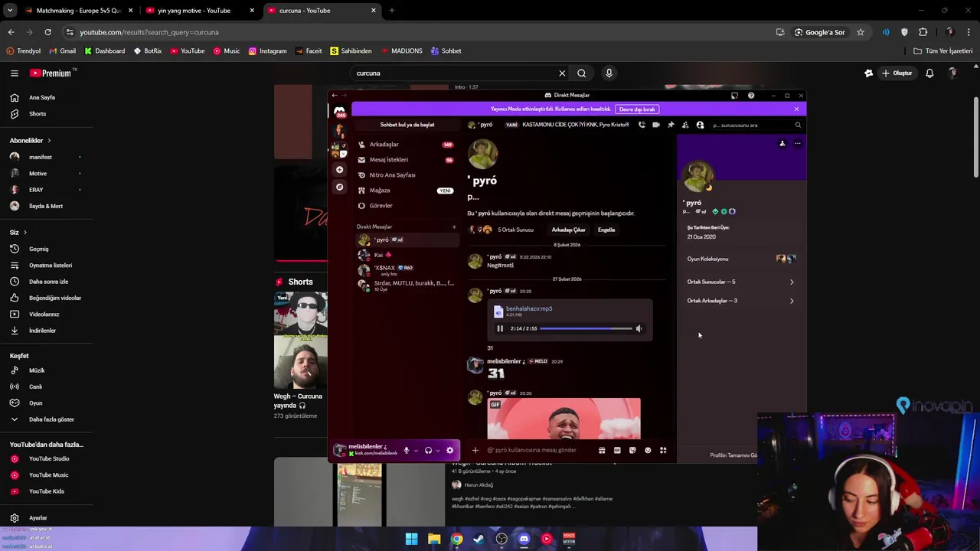The image size is (980, 551).
Task: Expand the Siz section in YouTube sidebar
Action: coord(18,232)
